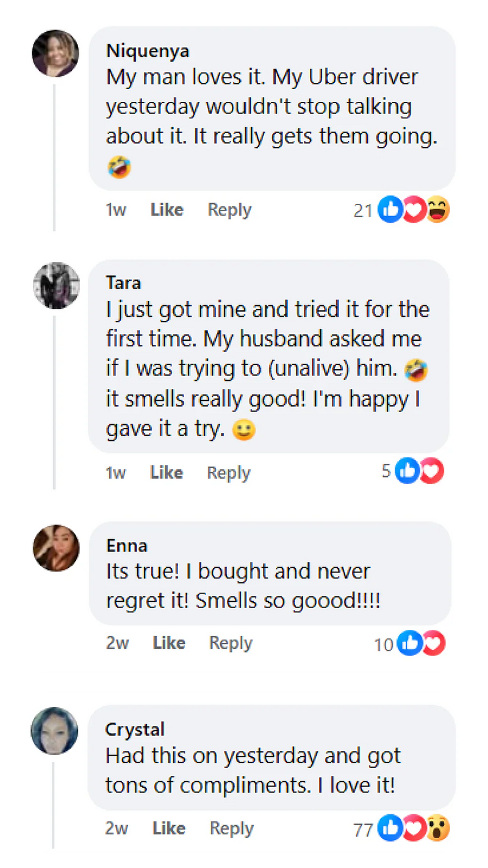Like Crystal's comment

[x=169, y=828]
